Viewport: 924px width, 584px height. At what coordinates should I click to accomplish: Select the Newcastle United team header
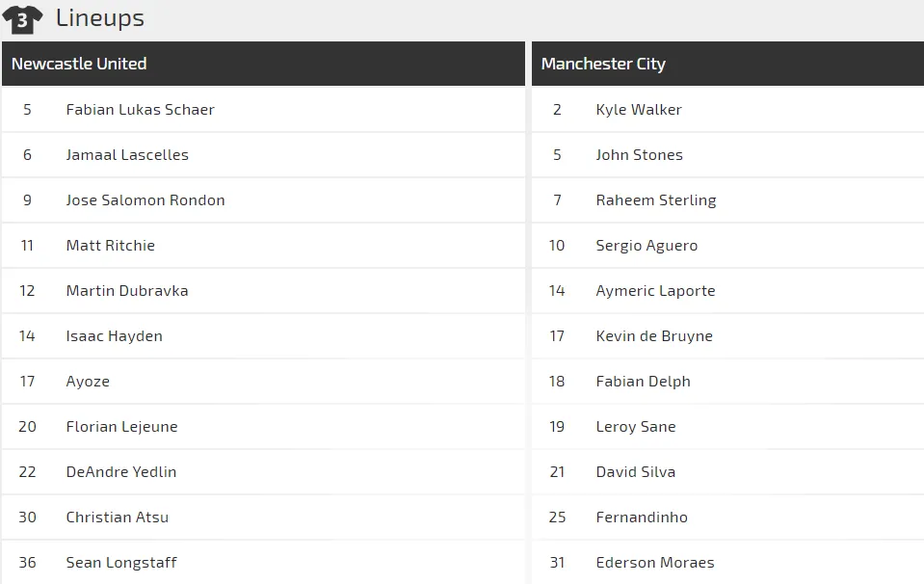[79, 64]
